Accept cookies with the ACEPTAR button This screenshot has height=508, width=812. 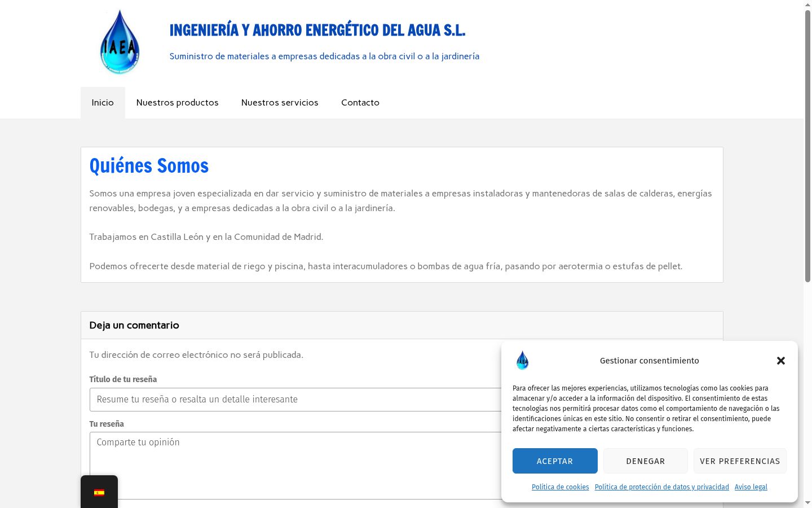[555, 461]
